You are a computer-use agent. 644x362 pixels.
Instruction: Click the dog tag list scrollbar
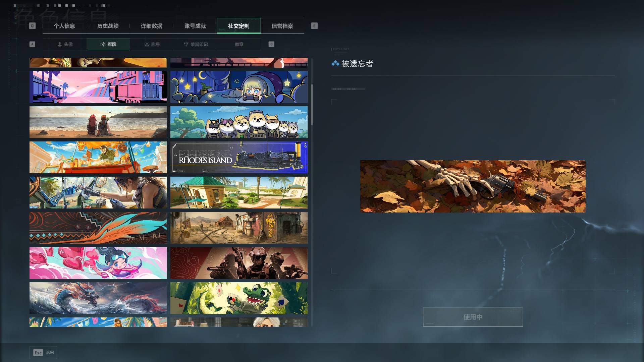[312, 105]
